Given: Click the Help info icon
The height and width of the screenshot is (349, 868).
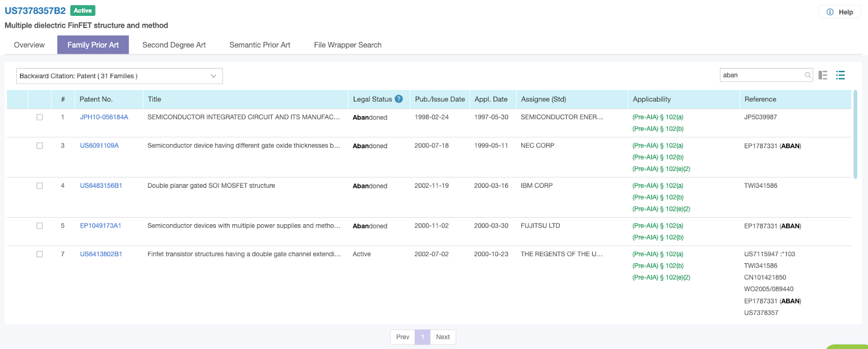Looking at the screenshot, I should coord(830,12).
